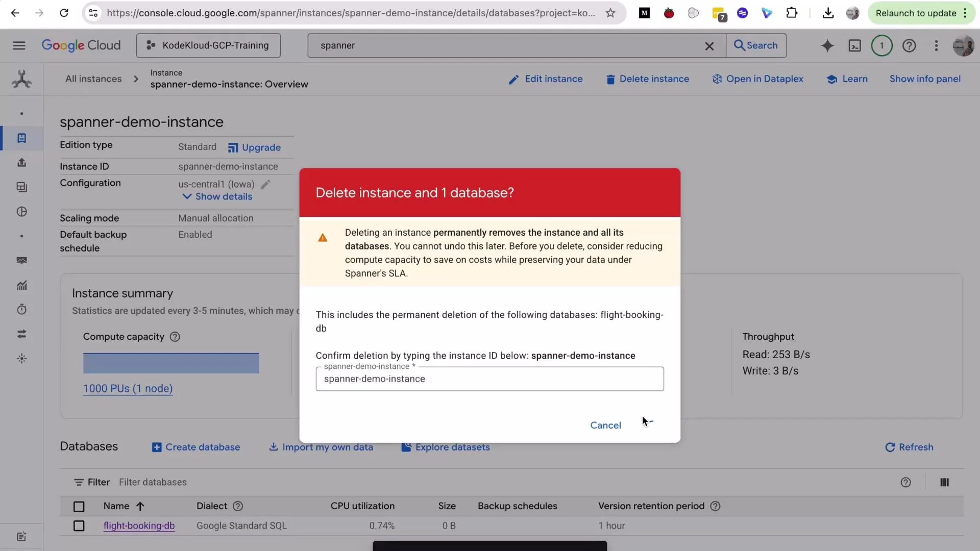Viewport: 980px width, 551px height.
Task: Click the browser address bar URL
Action: point(351,13)
